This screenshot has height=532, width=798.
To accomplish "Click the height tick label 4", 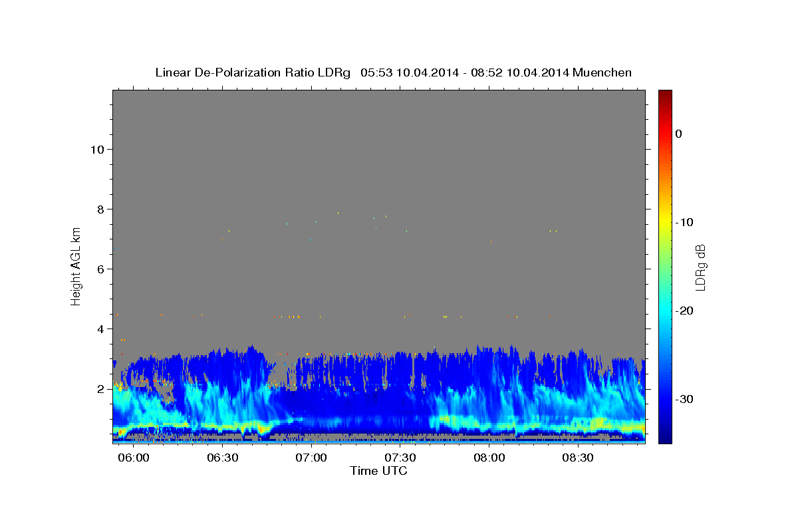I will [x=100, y=329].
